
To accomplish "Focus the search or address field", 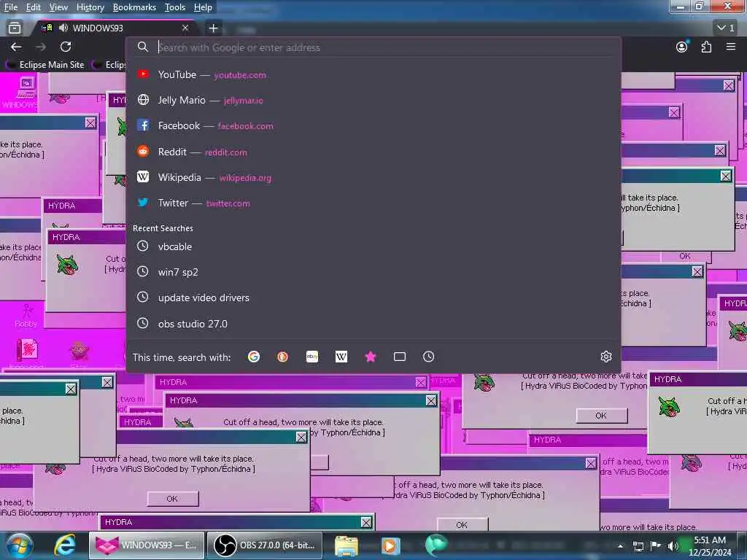I will pos(374,47).
